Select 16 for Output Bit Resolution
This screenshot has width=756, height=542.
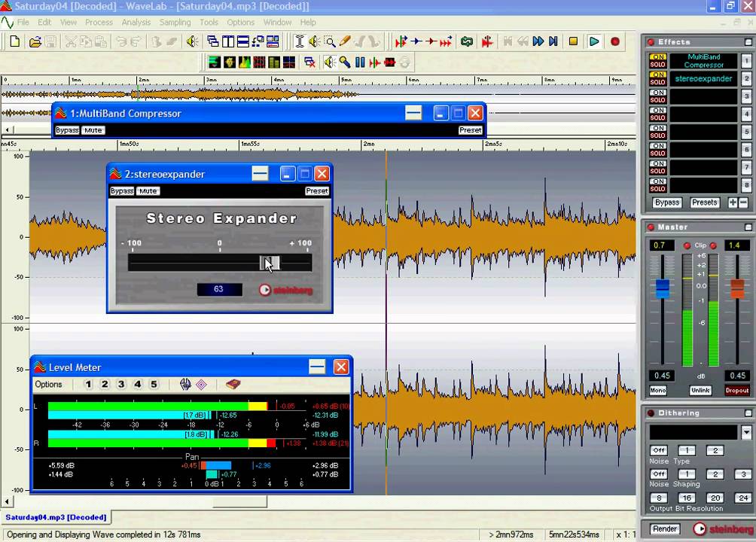tap(686, 498)
